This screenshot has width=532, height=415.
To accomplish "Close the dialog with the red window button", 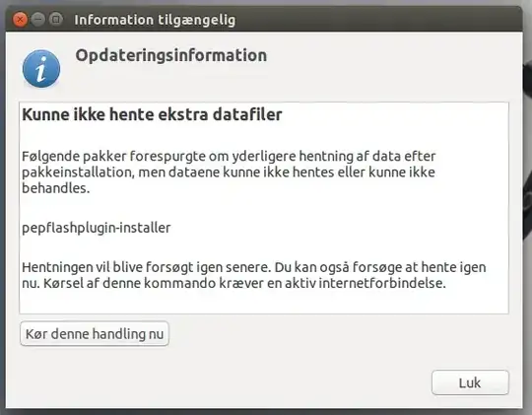I will pyautogui.click(x=21, y=20).
